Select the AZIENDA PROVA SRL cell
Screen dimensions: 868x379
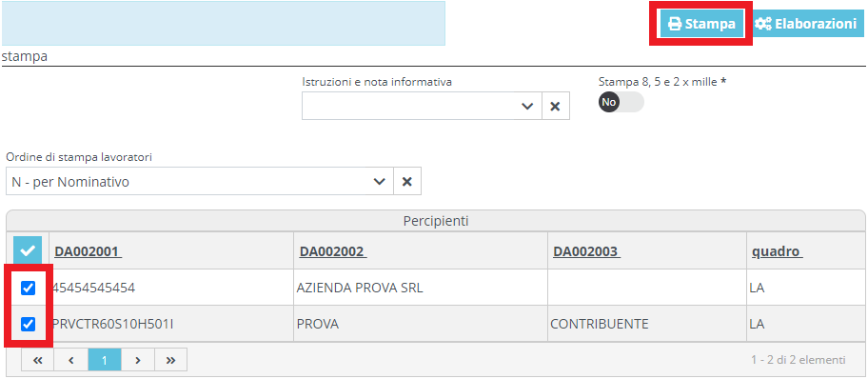click(421, 288)
